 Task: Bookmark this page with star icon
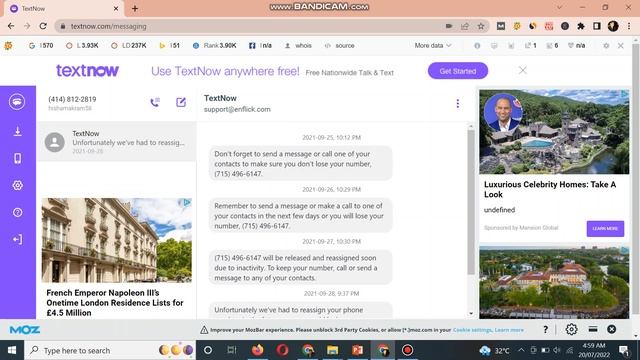click(x=481, y=26)
